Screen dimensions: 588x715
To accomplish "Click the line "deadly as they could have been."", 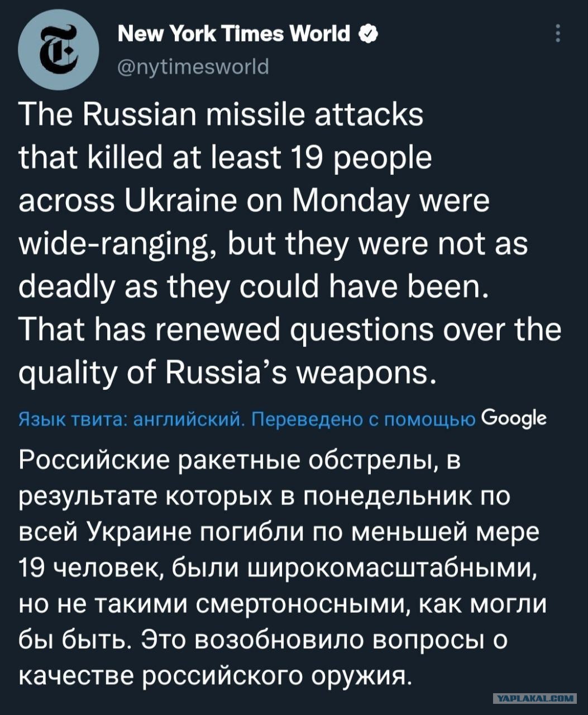I will point(254,287).
